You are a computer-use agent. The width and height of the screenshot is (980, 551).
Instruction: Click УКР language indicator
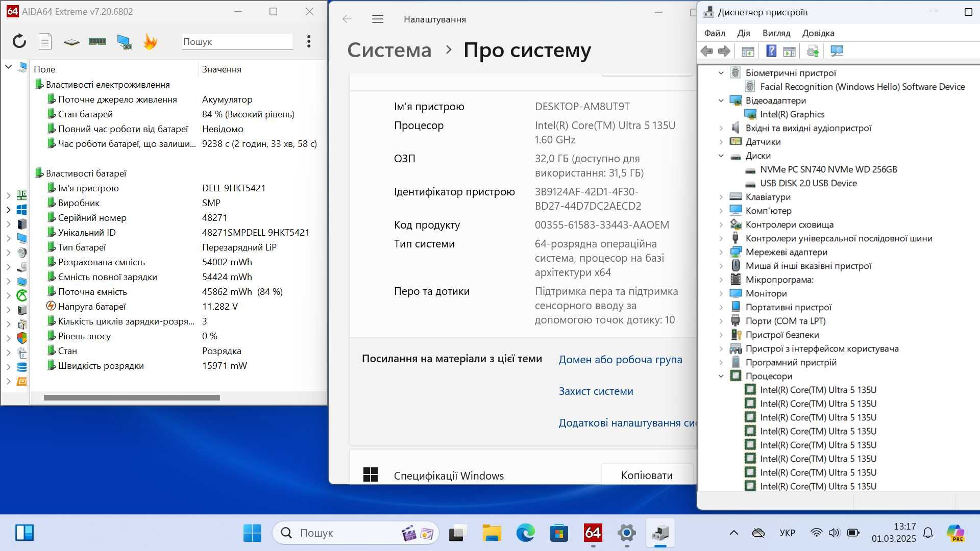pos(787,533)
